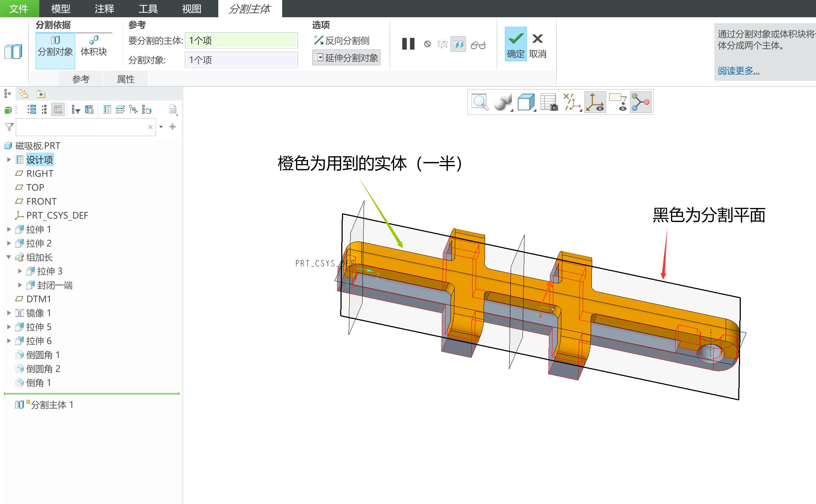The width and height of the screenshot is (816, 504).
Task: Click the tree columns settings icon
Action: (89, 110)
